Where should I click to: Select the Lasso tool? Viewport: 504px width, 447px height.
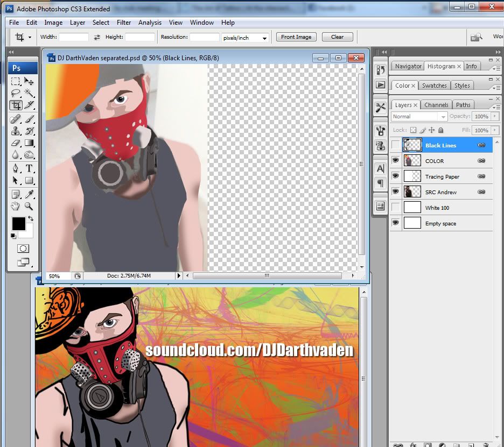pos(16,93)
